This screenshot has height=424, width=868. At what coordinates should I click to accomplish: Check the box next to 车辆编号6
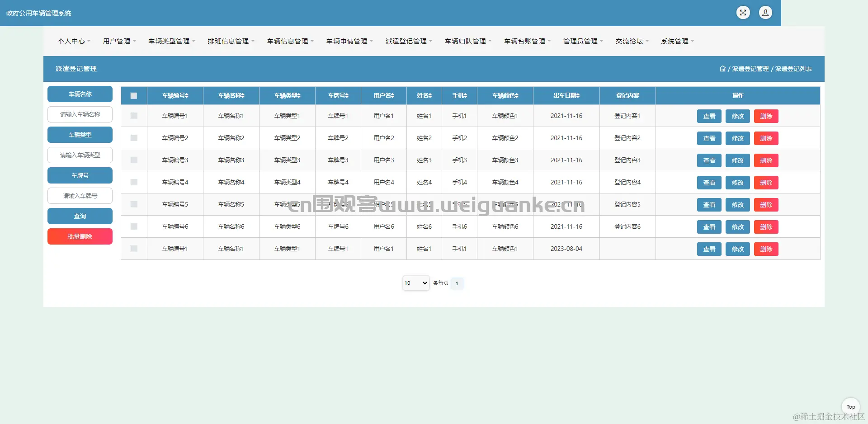[x=134, y=226]
